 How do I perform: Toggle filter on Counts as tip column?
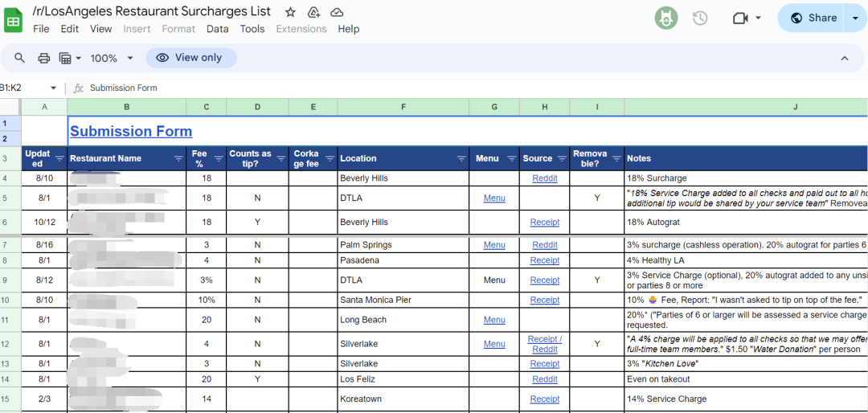(280, 159)
